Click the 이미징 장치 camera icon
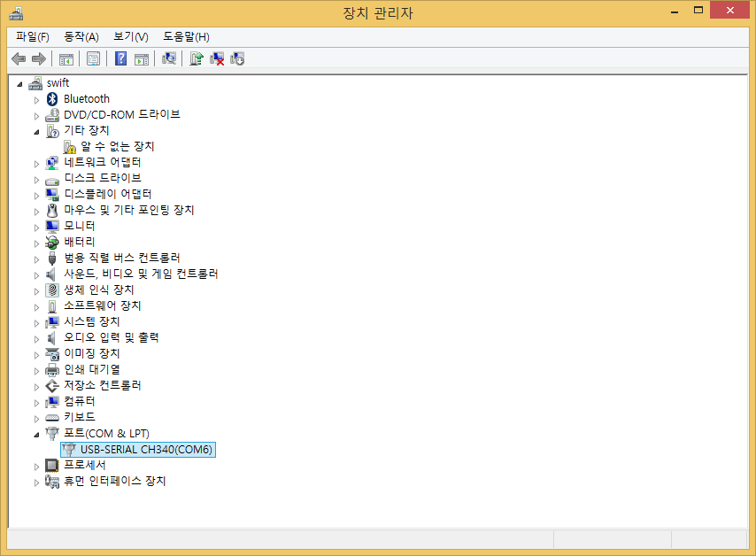Viewport: 756px width, 556px height. click(x=52, y=354)
